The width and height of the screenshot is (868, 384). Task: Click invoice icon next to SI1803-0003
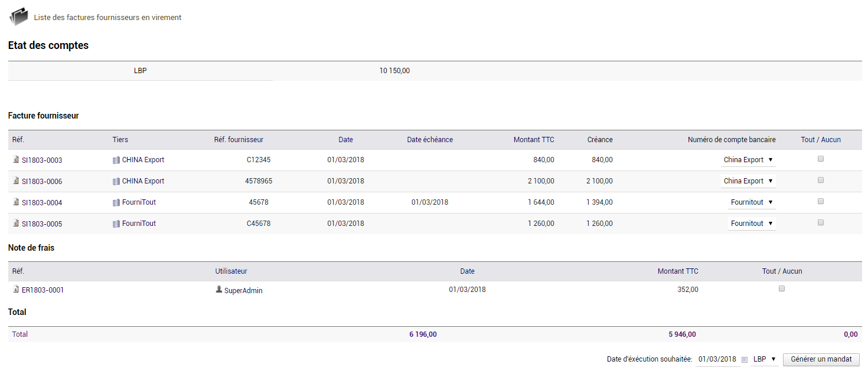point(16,160)
